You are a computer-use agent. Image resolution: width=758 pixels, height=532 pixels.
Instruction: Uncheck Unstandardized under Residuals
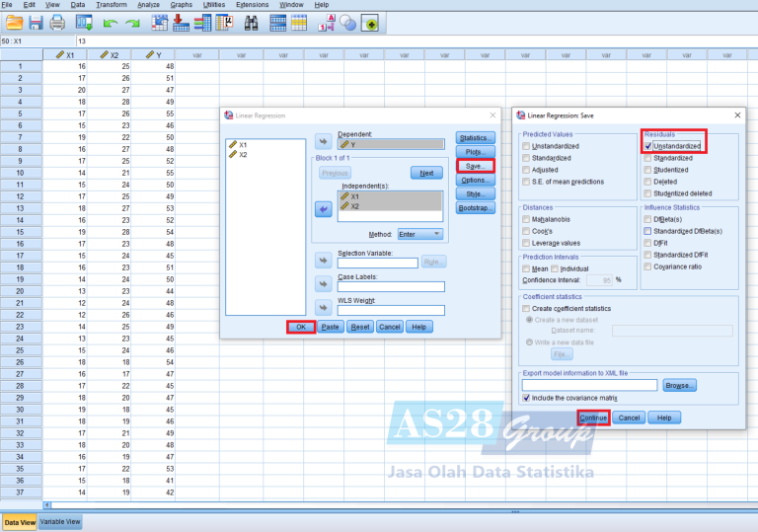pyautogui.click(x=647, y=146)
